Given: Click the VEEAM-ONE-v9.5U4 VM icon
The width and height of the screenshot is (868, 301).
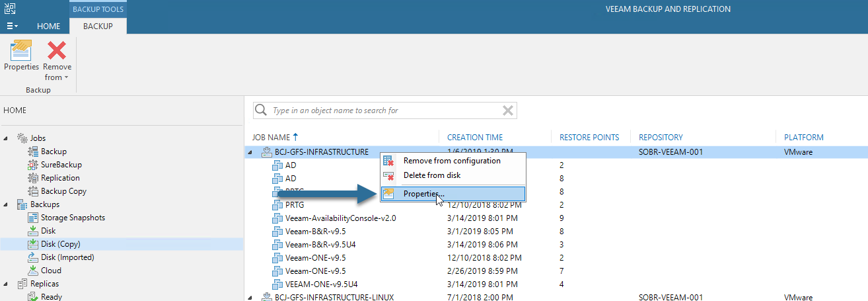Looking at the screenshot, I should [277, 284].
